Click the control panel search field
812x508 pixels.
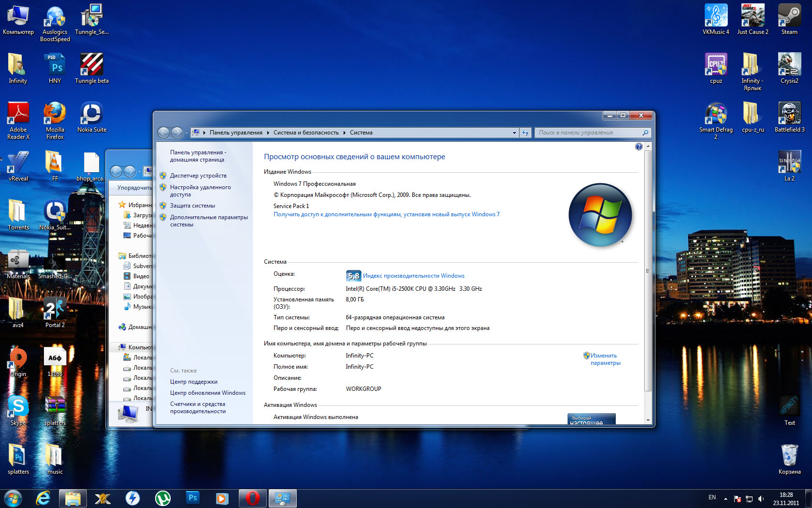593,133
